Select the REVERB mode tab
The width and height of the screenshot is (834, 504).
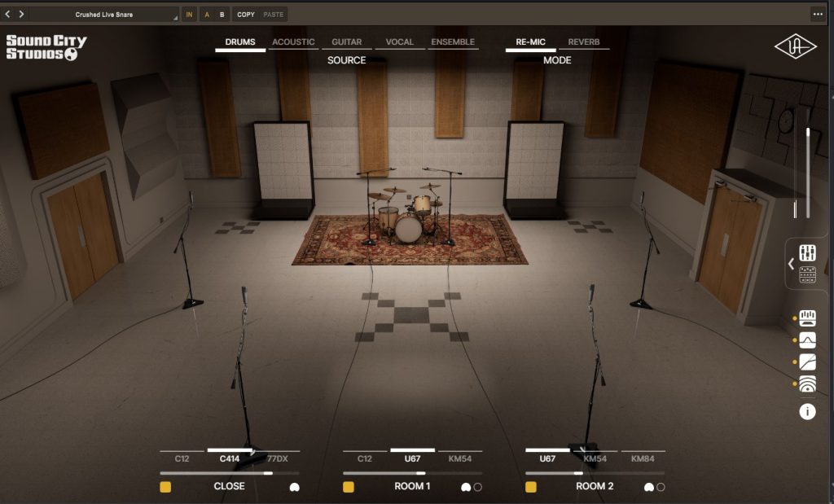coord(583,42)
